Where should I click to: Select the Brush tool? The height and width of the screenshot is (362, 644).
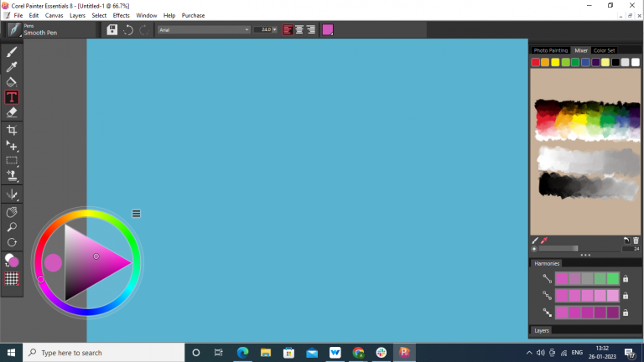click(12, 52)
